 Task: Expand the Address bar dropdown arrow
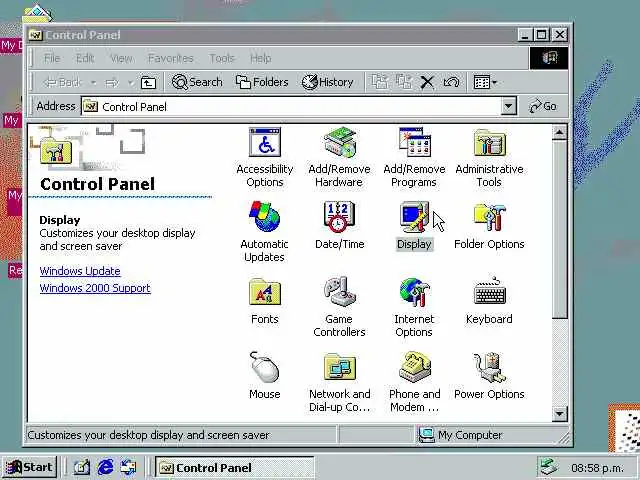[508, 107]
